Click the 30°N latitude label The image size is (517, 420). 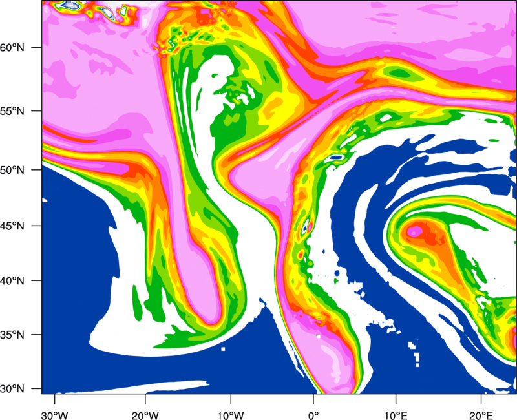coord(12,389)
